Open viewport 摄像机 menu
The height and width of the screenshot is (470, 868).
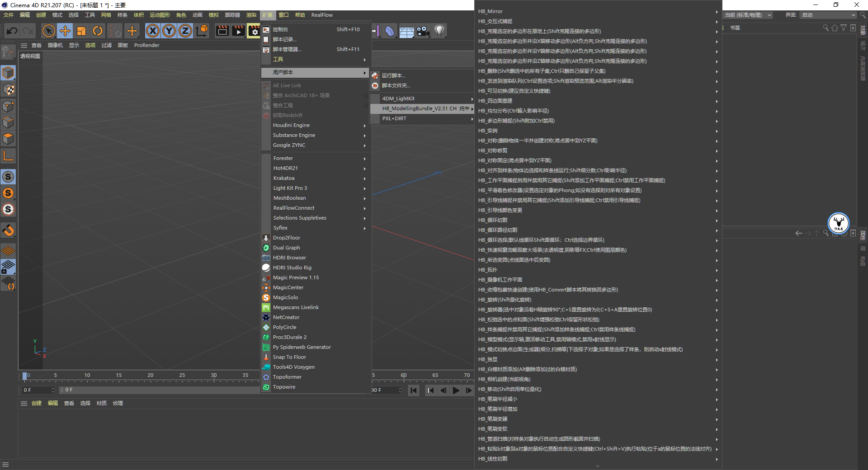pos(55,45)
